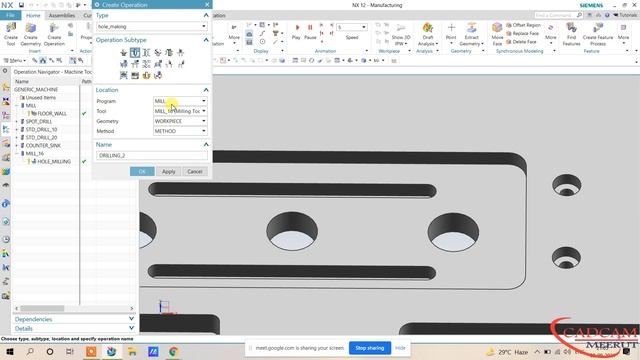Viewport: 640px width, 360px height.
Task: Click Replace Face command
Action: click(x=522, y=33)
